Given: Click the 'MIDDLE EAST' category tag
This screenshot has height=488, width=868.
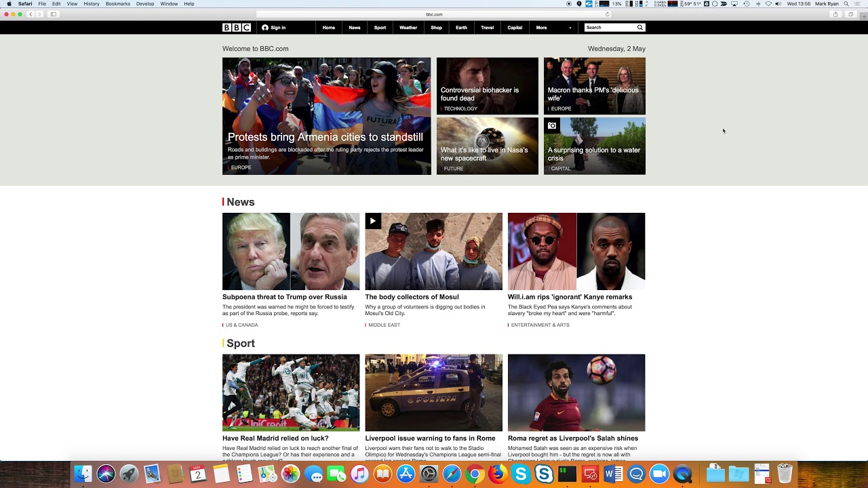Looking at the screenshot, I should point(384,325).
